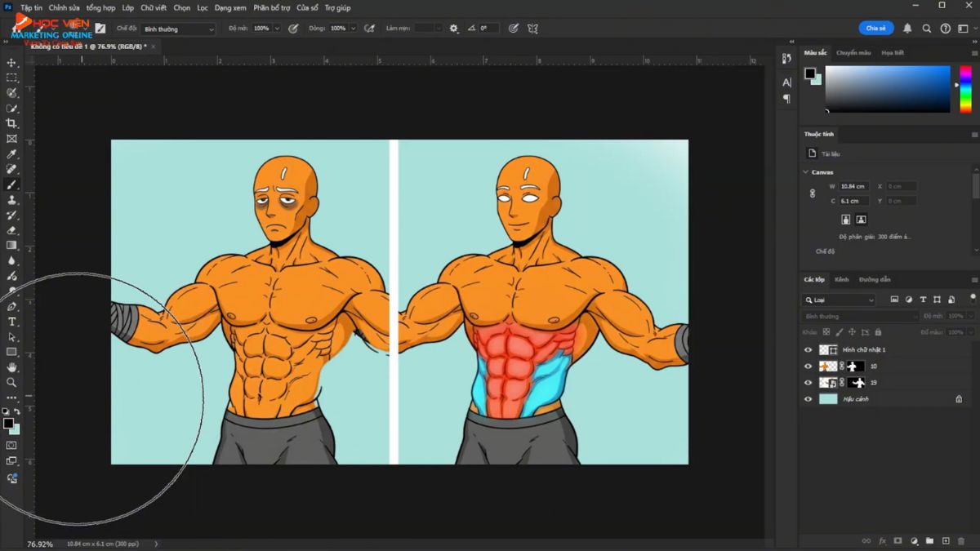Image resolution: width=980 pixels, height=551 pixels.
Task: Select the Move tool
Action: (11, 63)
